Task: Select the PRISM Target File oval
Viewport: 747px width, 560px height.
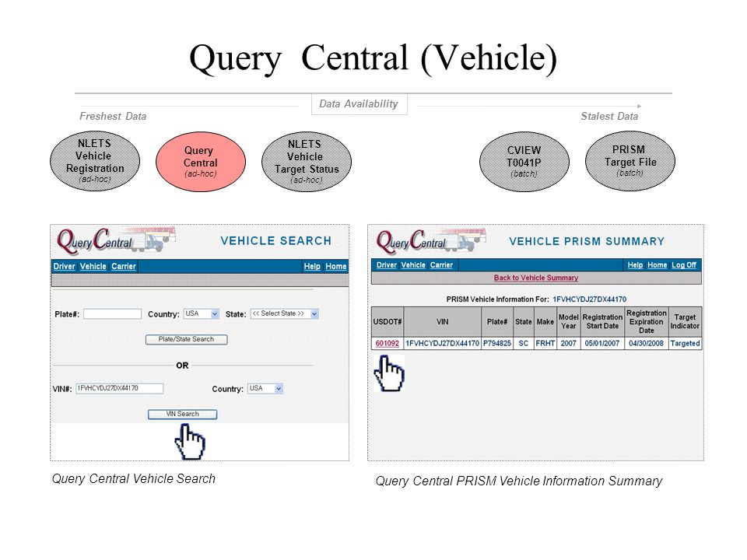Action: 630,161
